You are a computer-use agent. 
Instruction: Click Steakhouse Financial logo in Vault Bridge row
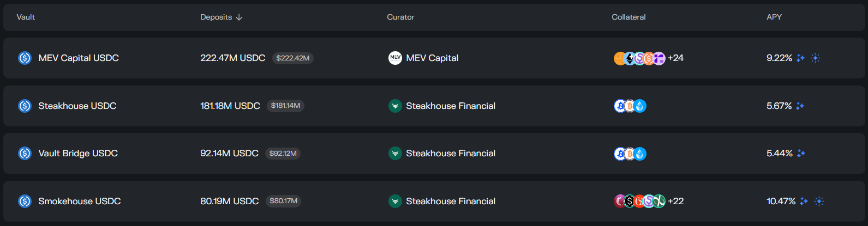(395, 154)
